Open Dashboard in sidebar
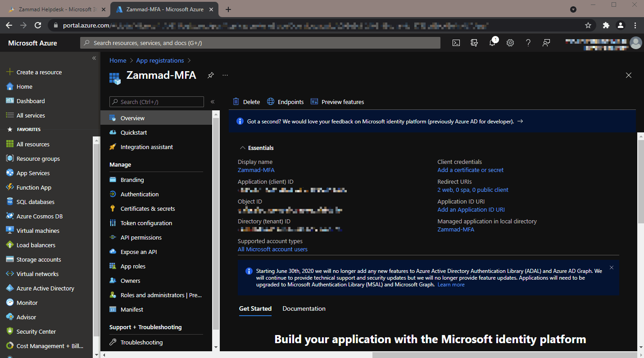Viewport: 644px width, 358px height. pos(46,101)
